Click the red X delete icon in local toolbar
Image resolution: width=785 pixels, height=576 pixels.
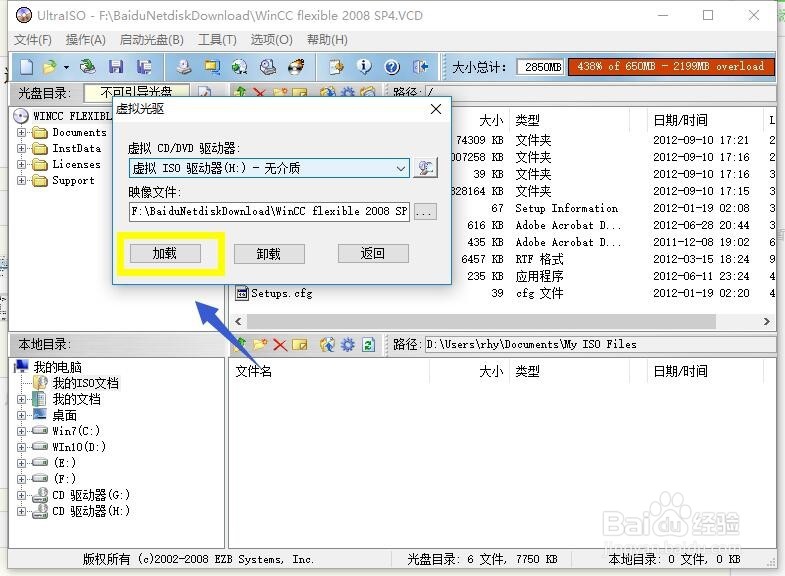280,344
